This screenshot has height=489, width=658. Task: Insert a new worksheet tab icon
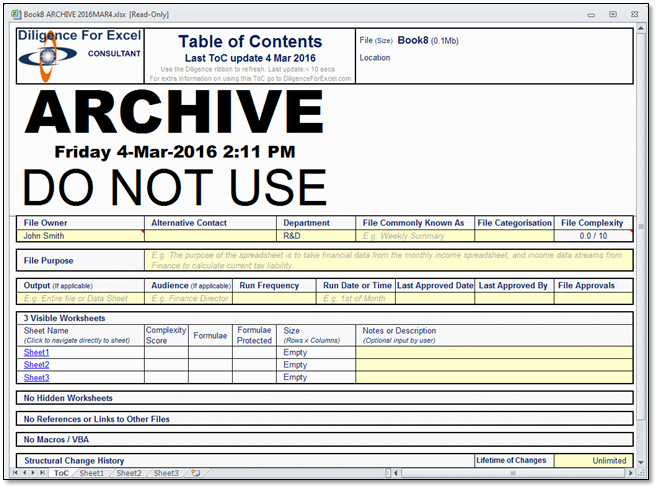pyautogui.click(x=197, y=473)
